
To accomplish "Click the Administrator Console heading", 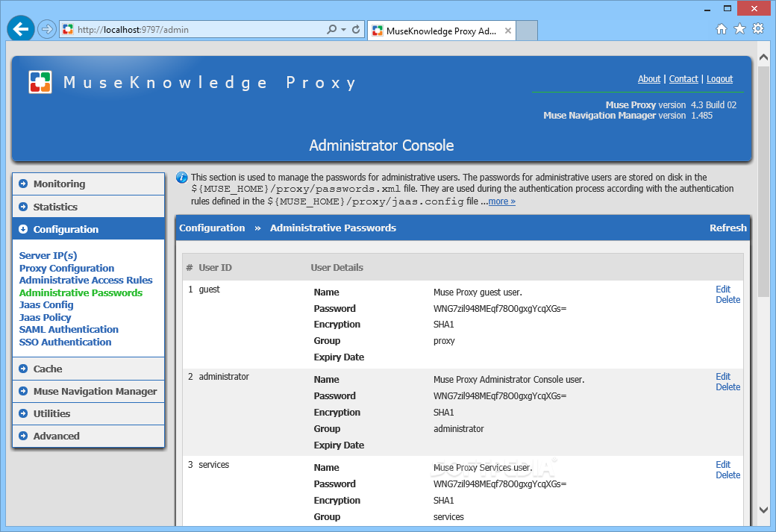I will tap(381, 145).
